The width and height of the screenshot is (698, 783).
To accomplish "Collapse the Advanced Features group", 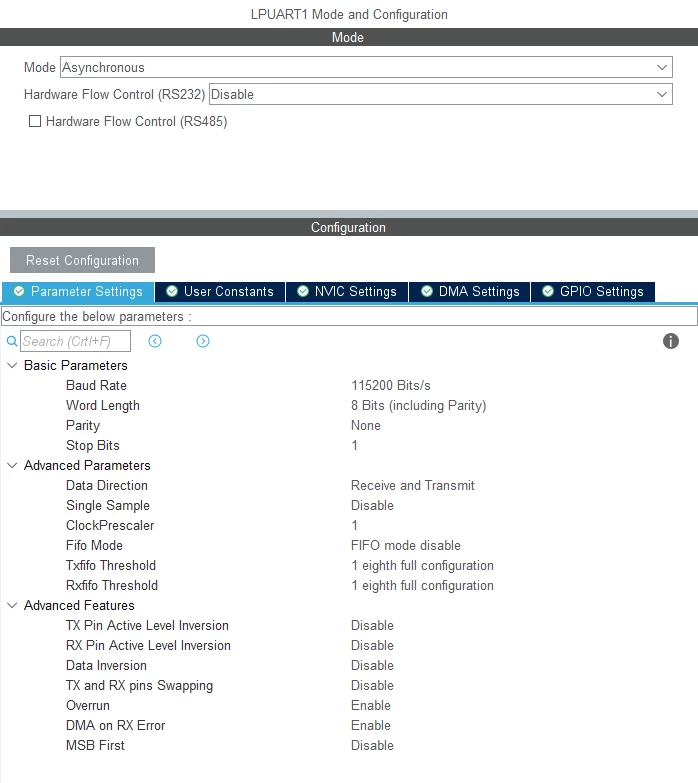I will tap(12, 605).
